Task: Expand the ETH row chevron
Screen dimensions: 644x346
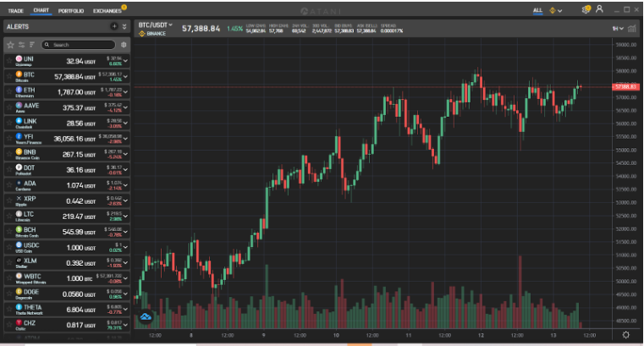Action: click(x=125, y=92)
